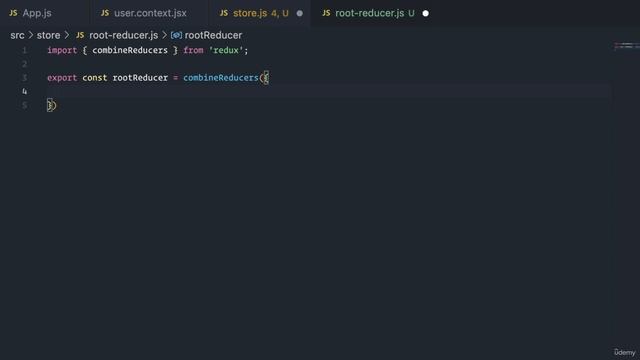Click line number 1 in gutter

(24, 51)
